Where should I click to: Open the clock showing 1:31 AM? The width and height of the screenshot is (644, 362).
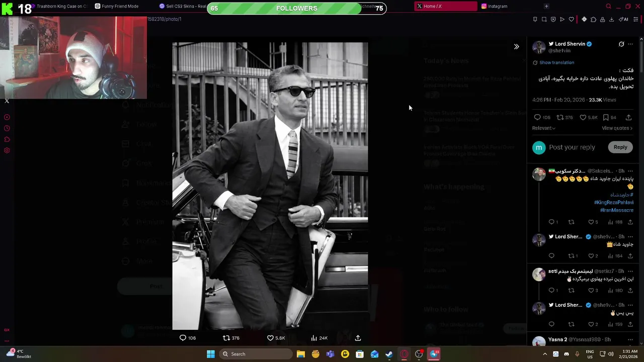pyautogui.click(x=629, y=354)
